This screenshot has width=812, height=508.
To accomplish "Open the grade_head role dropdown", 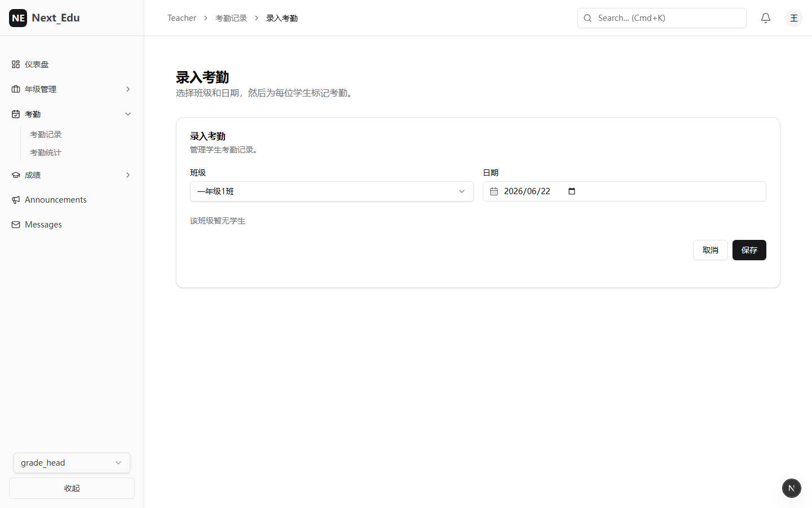I will click(x=72, y=463).
